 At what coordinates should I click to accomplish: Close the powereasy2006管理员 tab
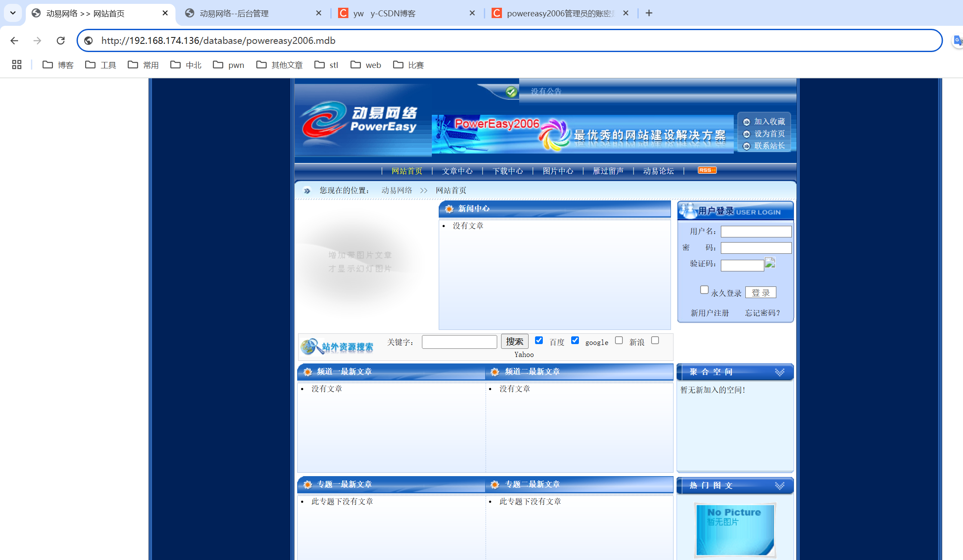coord(626,13)
